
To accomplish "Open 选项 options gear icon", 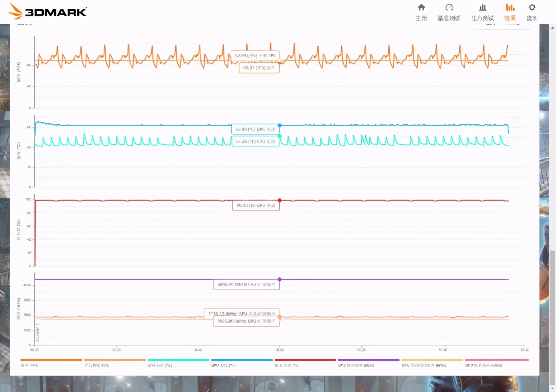I will (x=532, y=12).
